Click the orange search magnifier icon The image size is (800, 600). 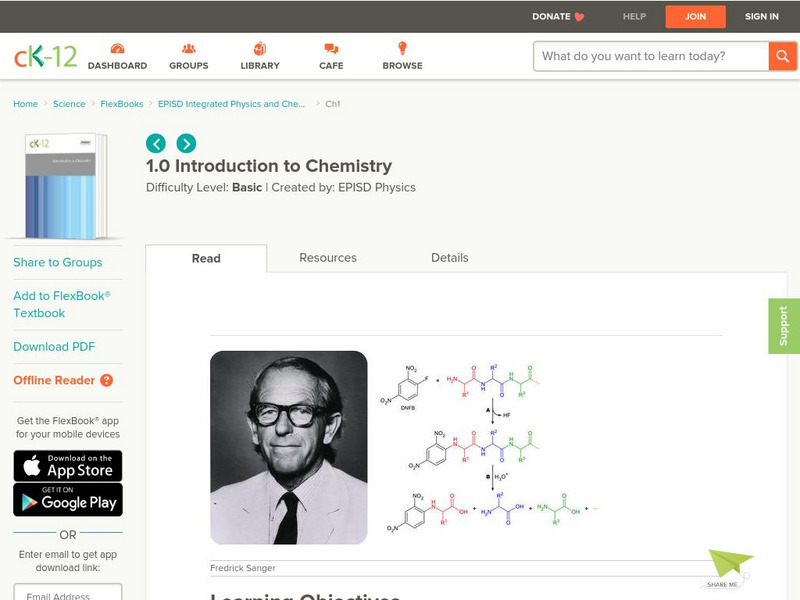783,56
